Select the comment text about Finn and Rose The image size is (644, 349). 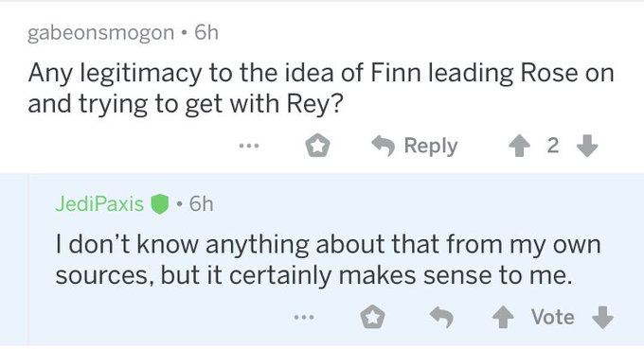click(321, 88)
